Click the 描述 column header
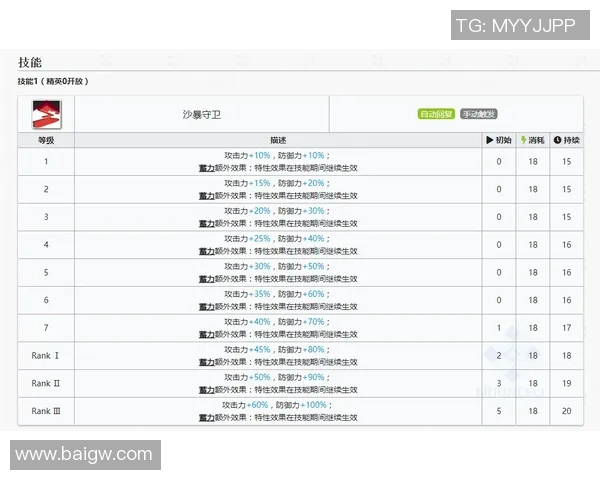600x480 pixels. (278, 141)
